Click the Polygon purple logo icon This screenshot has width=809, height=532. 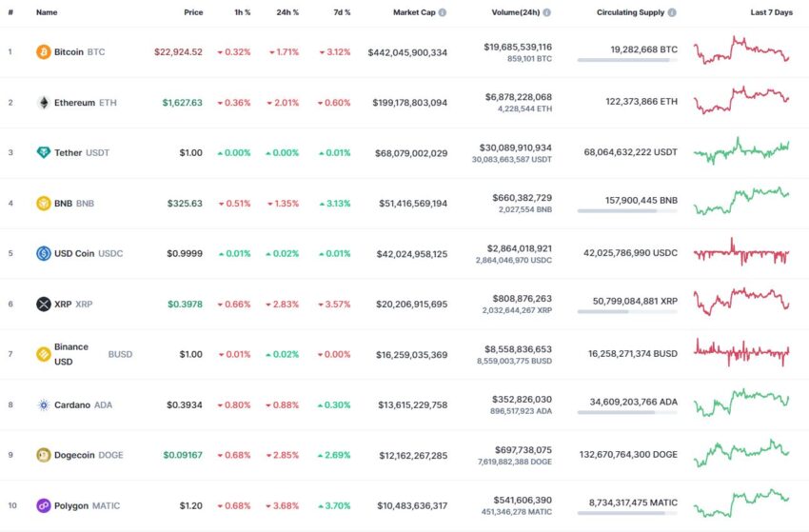(x=44, y=505)
